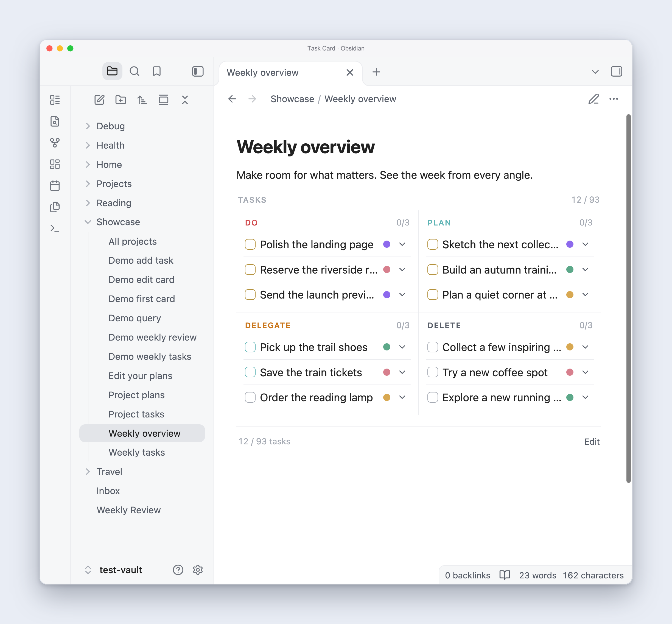Click the purple dot on Send the launch
The image size is (672, 624).
point(387,294)
